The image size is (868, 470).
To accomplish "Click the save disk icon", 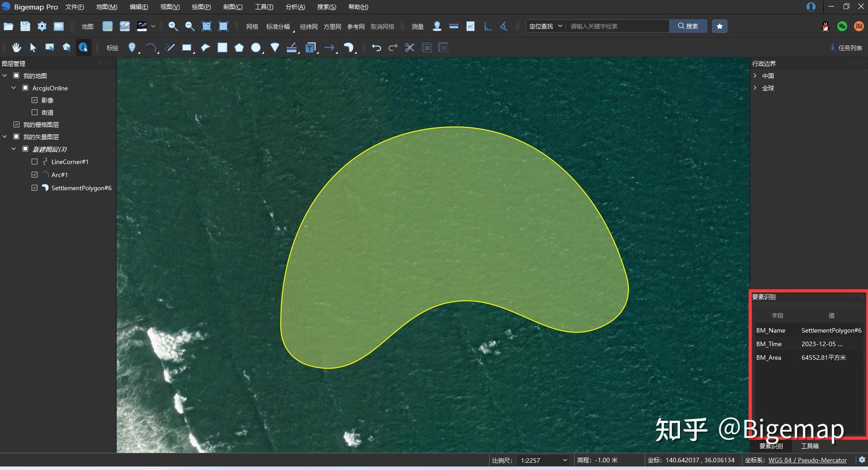I will coord(25,26).
